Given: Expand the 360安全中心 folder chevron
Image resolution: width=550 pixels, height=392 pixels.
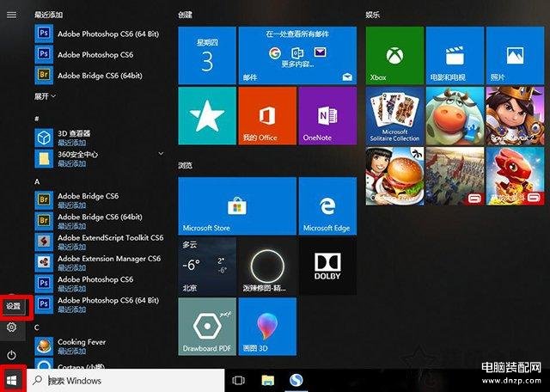Looking at the screenshot, I should pyautogui.click(x=161, y=153).
